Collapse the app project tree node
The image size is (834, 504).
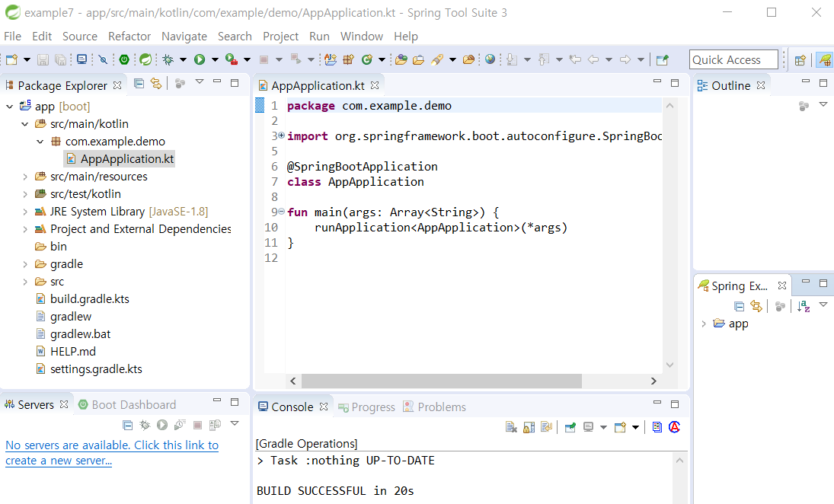point(10,107)
